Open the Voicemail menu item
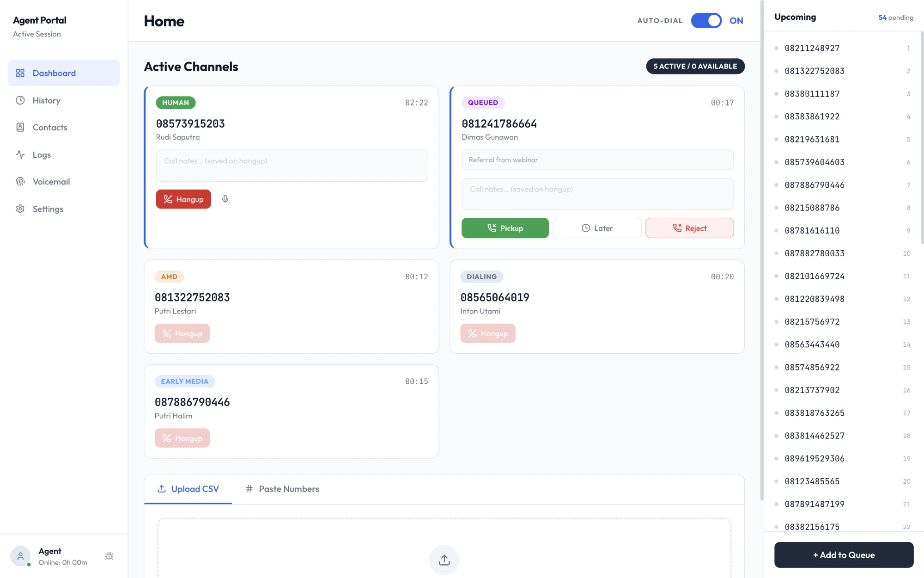The height and width of the screenshot is (578, 924). 64,182
